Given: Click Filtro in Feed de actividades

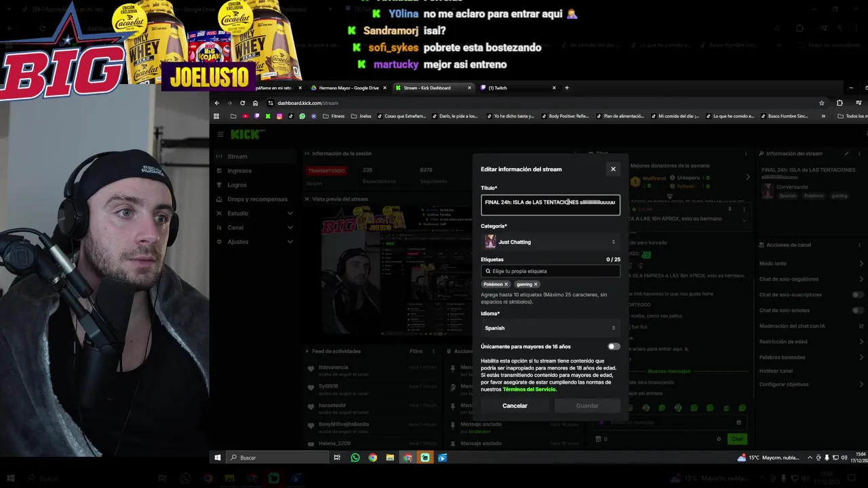Looking at the screenshot, I should [x=416, y=351].
